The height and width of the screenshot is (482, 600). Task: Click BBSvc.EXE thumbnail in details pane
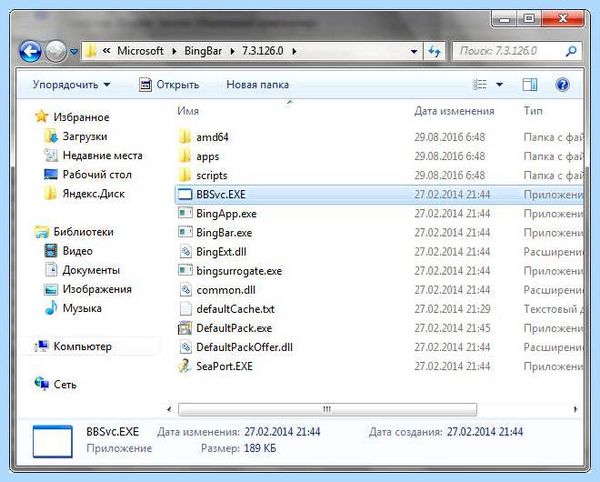[x=52, y=441]
